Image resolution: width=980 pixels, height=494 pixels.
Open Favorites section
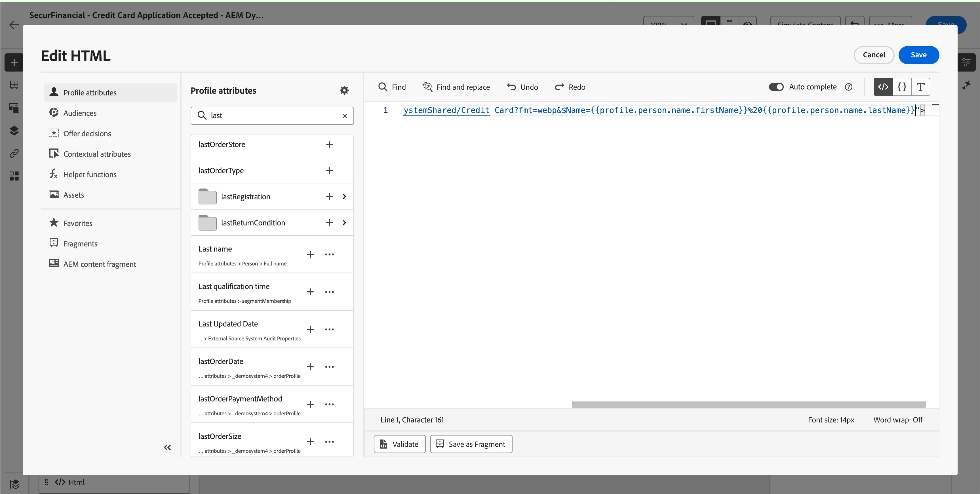pos(110,223)
